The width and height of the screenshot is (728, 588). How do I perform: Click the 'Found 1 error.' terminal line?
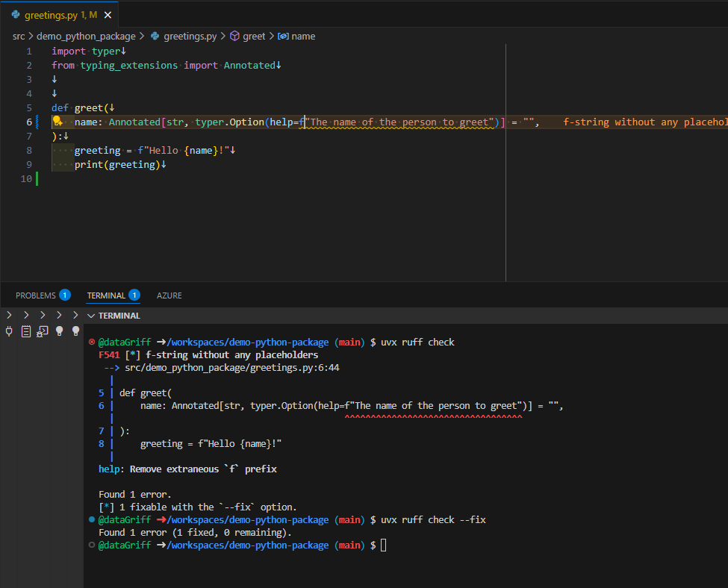(x=135, y=495)
